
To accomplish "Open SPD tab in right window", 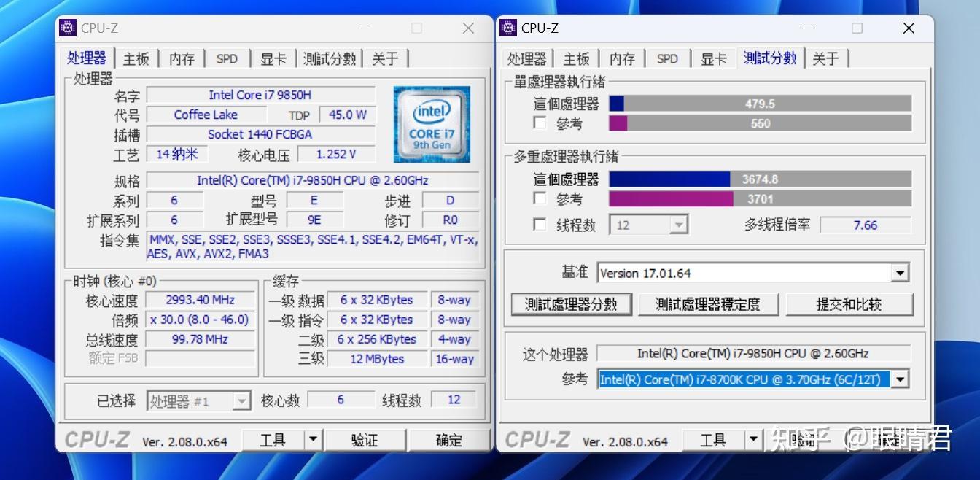I will coord(667,59).
